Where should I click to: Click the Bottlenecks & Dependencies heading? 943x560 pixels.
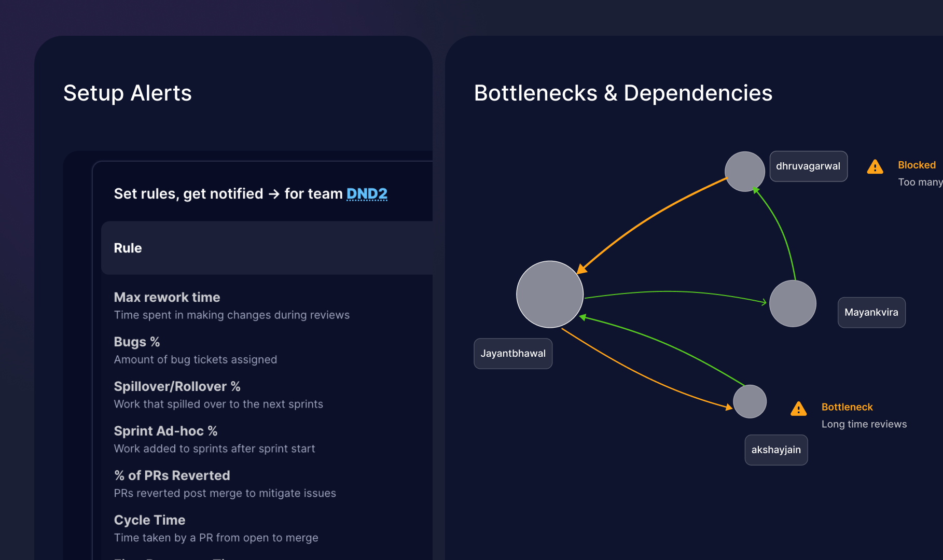(x=623, y=93)
